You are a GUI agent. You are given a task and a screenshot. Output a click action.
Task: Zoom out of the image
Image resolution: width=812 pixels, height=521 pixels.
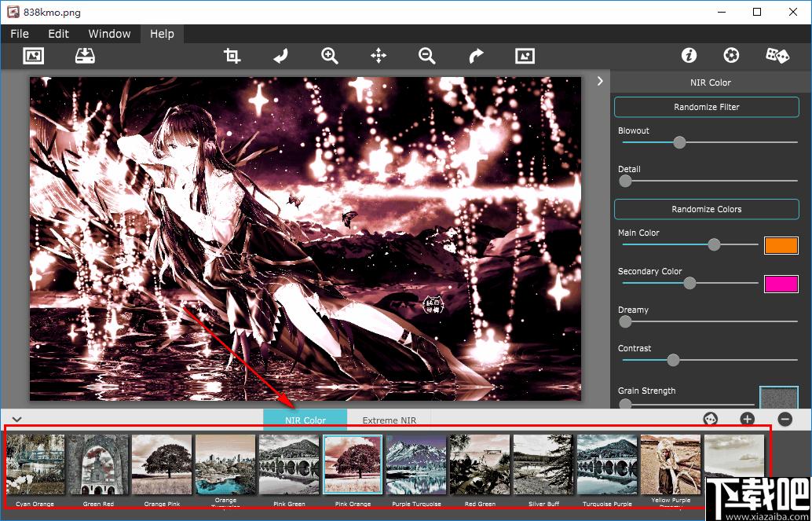[x=426, y=56]
